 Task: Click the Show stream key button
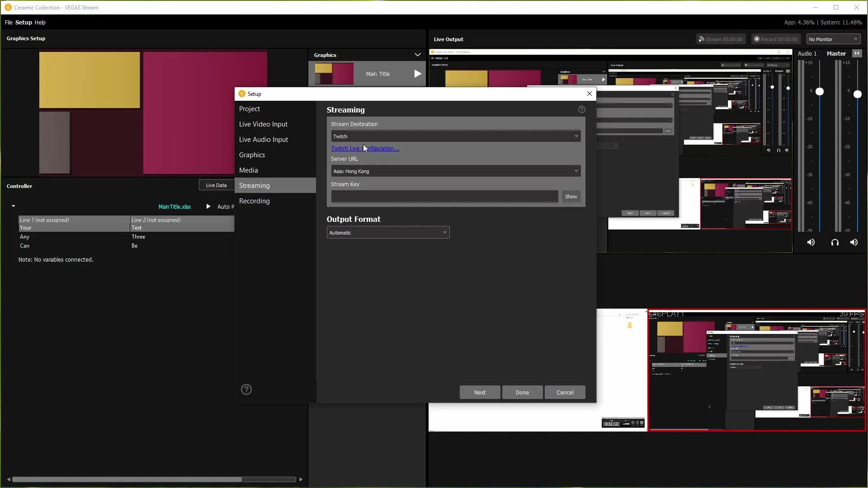point(571,196)
